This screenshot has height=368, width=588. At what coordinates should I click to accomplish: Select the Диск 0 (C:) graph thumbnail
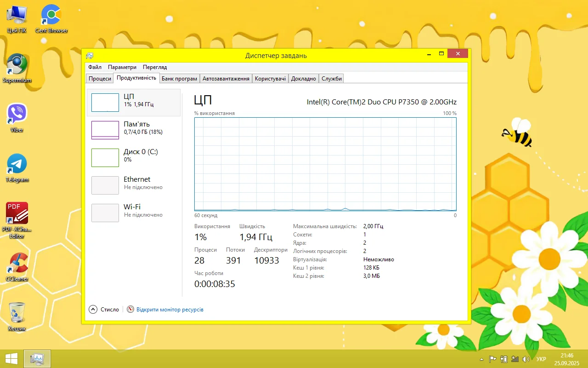105,157
